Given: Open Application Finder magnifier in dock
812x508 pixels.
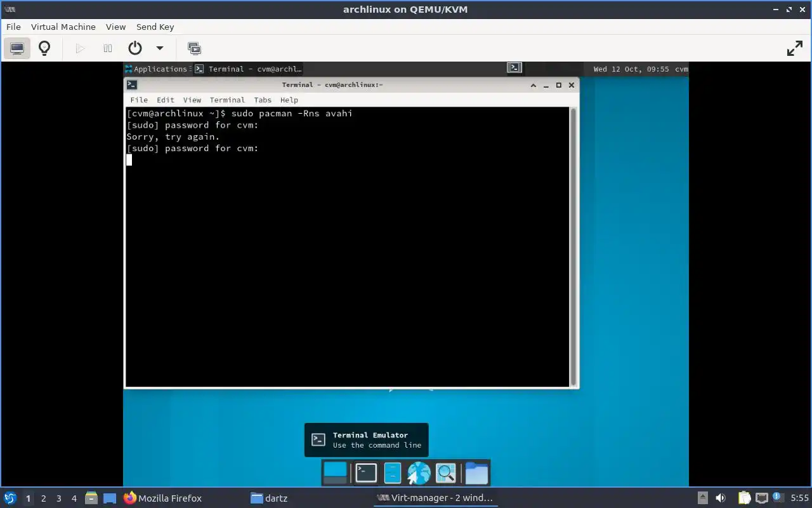Looking at the screenshot, I should (x=446, y=472).
